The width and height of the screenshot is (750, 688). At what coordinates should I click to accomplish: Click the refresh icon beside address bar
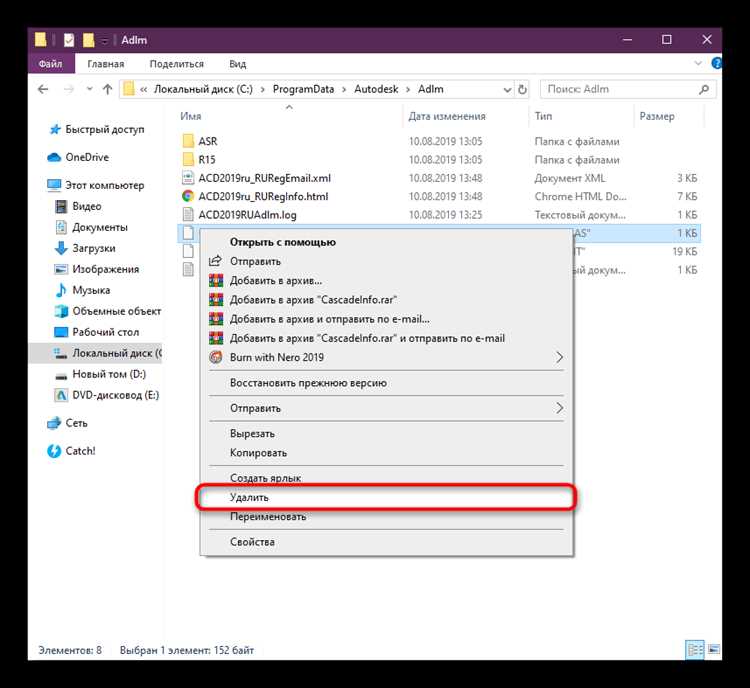click(x=522, y=89)
